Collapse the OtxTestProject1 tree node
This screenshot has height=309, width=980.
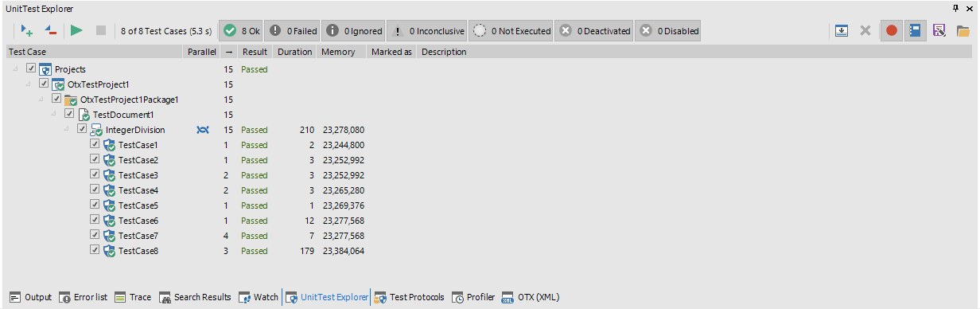pyautogui.click(x=28, y=84)
